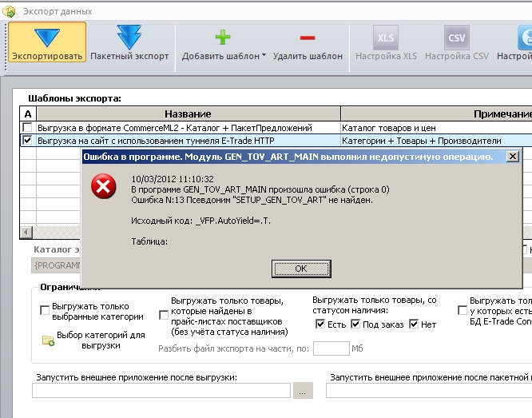Click the external application after export field
Image resolution: width=532 pixels, height=418 pixels.
tap(161, 391)
